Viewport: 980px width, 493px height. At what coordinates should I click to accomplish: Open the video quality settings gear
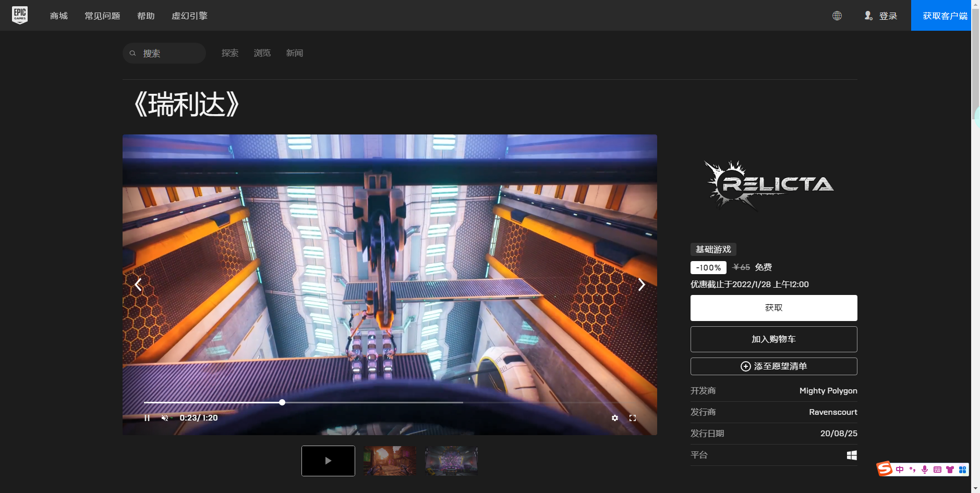pyautogui.click(x=614, y=417)
